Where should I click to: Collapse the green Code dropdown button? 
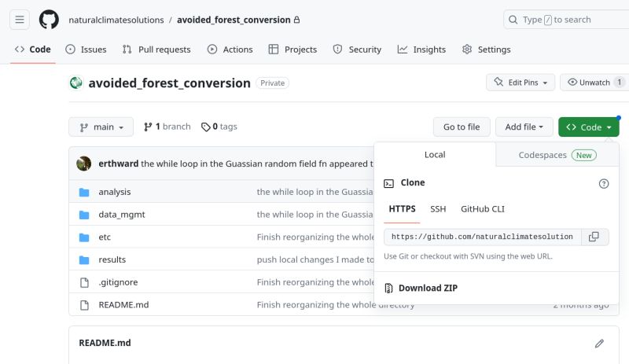588,127
